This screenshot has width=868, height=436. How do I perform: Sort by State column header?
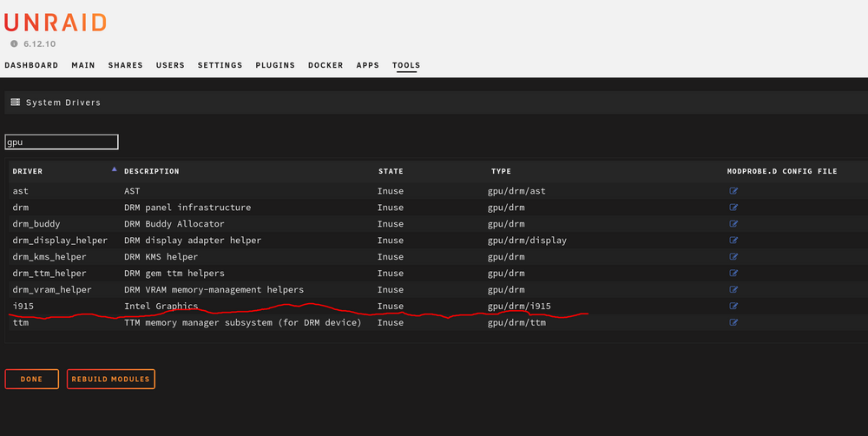click(391, 171)
